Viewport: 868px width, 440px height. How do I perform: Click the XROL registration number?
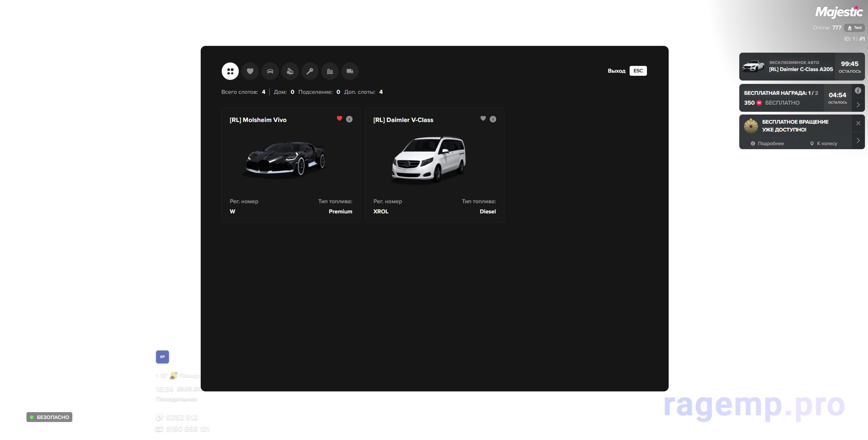[381, 211]
